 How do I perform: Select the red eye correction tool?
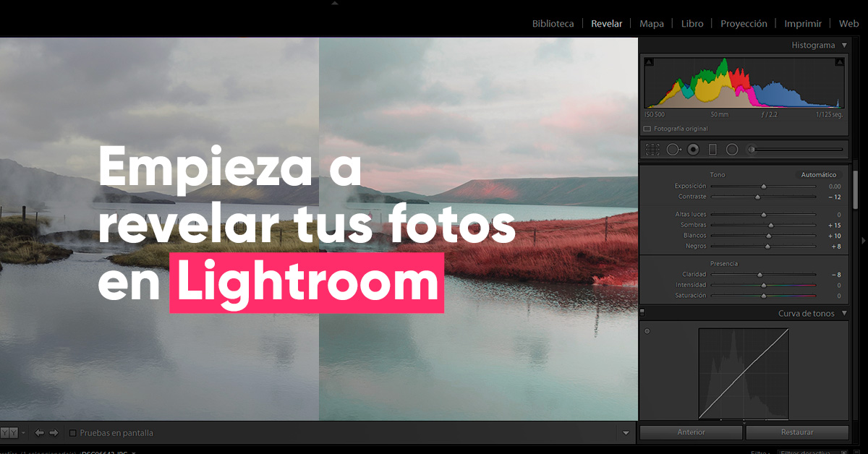[693, 150]
